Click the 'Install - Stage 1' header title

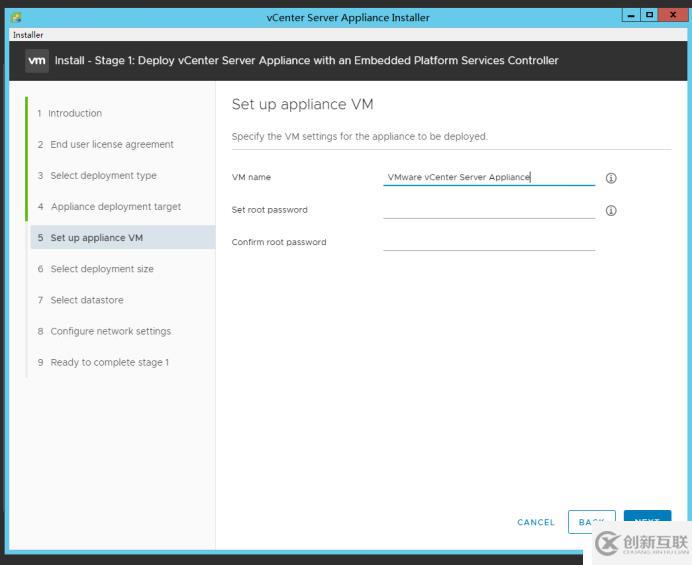point(307,60)
